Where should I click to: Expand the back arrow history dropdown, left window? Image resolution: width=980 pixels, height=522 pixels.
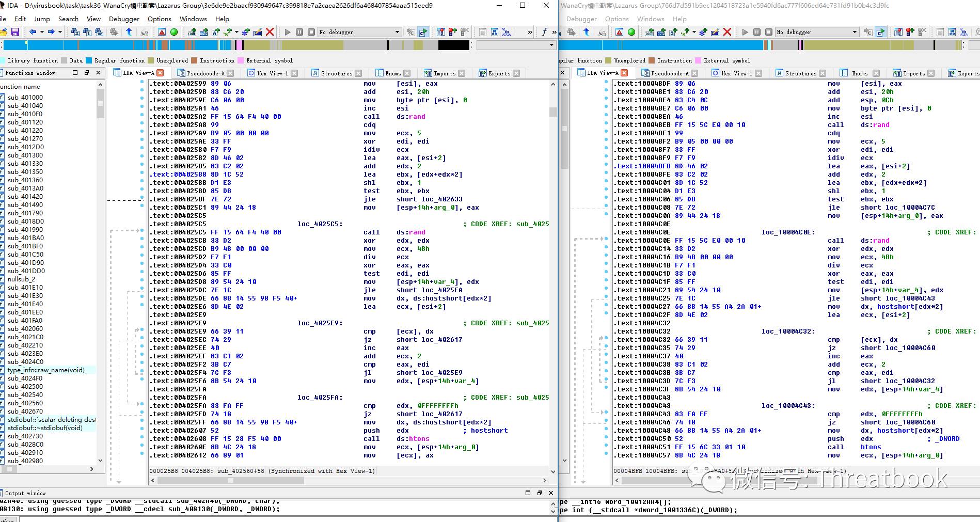tap(41, 32)
